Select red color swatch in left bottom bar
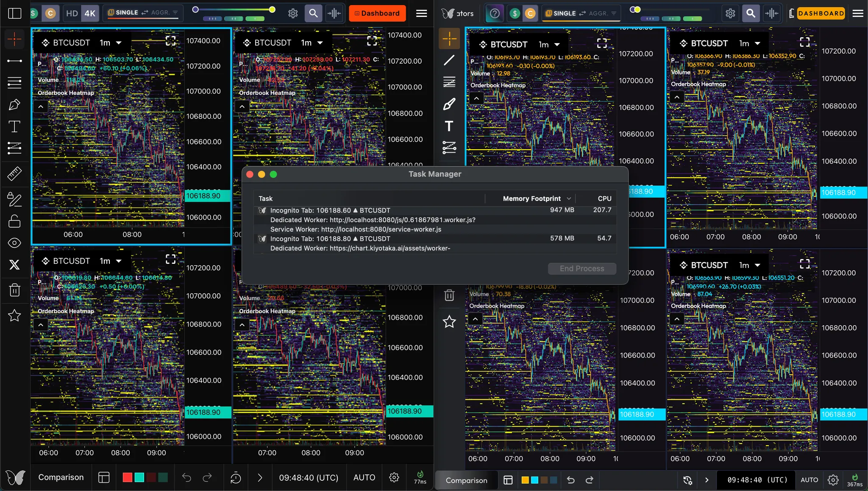This screenshot has width=868, height=491. 127,477
